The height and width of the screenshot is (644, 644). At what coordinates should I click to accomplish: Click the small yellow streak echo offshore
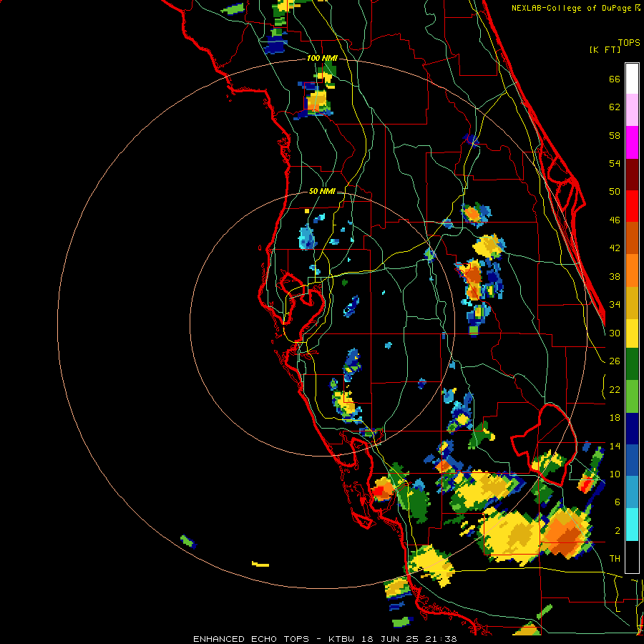point(260,564)
